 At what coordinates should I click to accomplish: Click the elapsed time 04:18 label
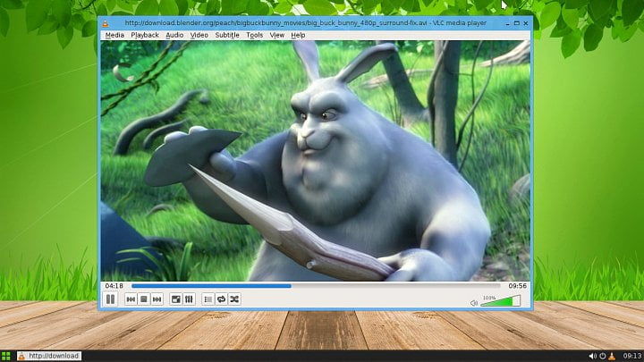tap(114, 286)
